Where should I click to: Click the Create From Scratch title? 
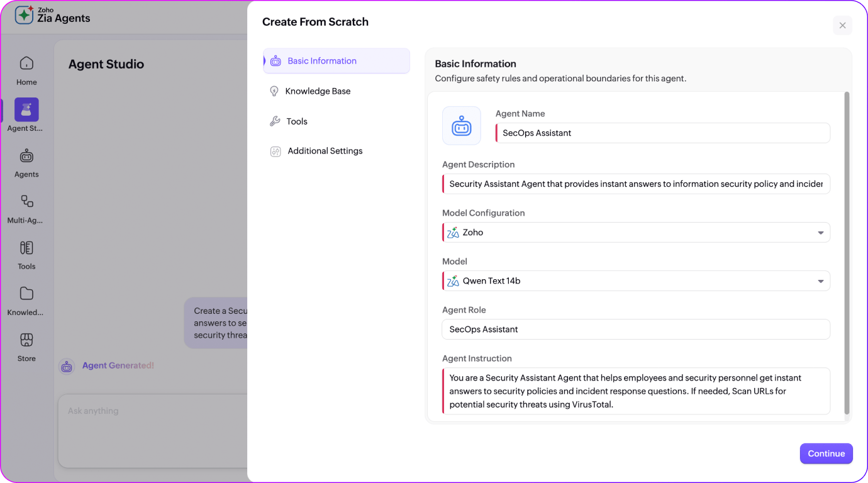(315, 22)
